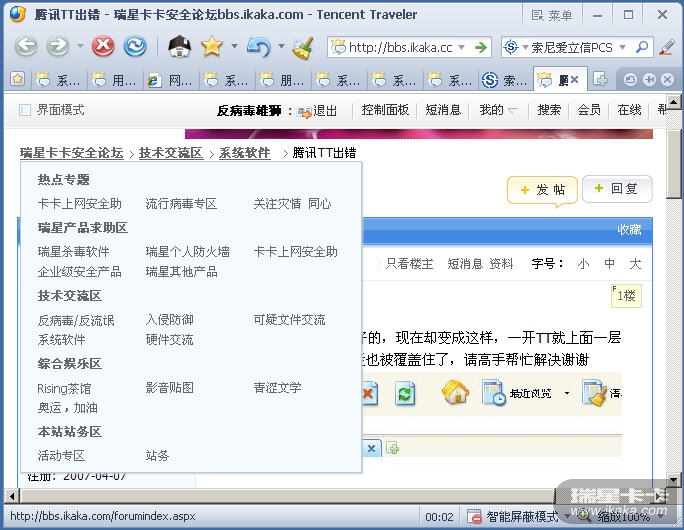Open the home page house icon
Viewport: 684px width, 530px height.
pos(180,46)
